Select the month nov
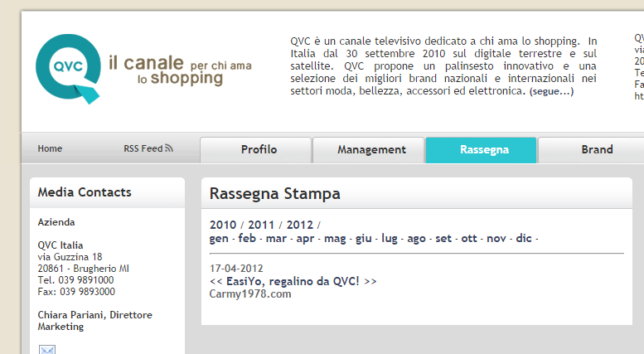The width and height of the screenshot is (644, 354). [496, 239]
